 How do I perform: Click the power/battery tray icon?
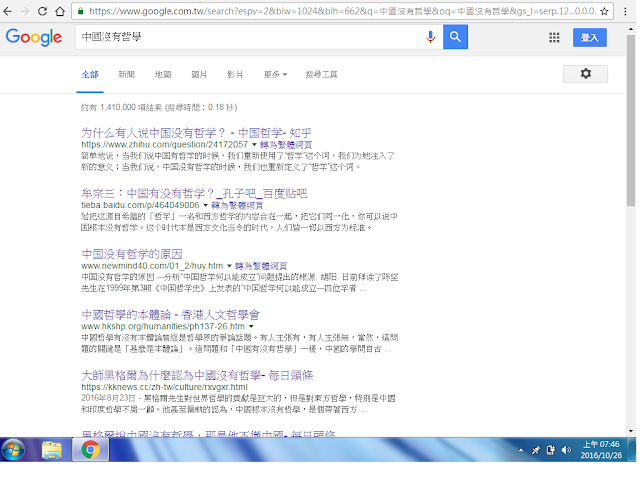(551, 450)
